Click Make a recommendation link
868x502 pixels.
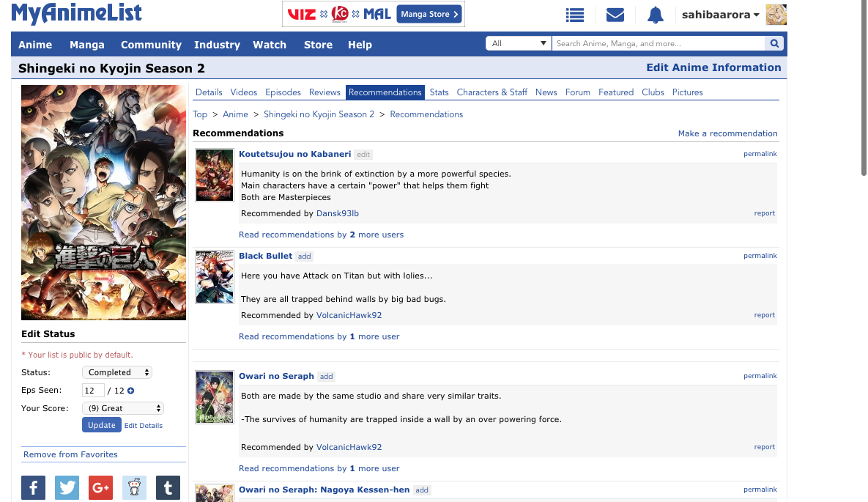(727, 133)
